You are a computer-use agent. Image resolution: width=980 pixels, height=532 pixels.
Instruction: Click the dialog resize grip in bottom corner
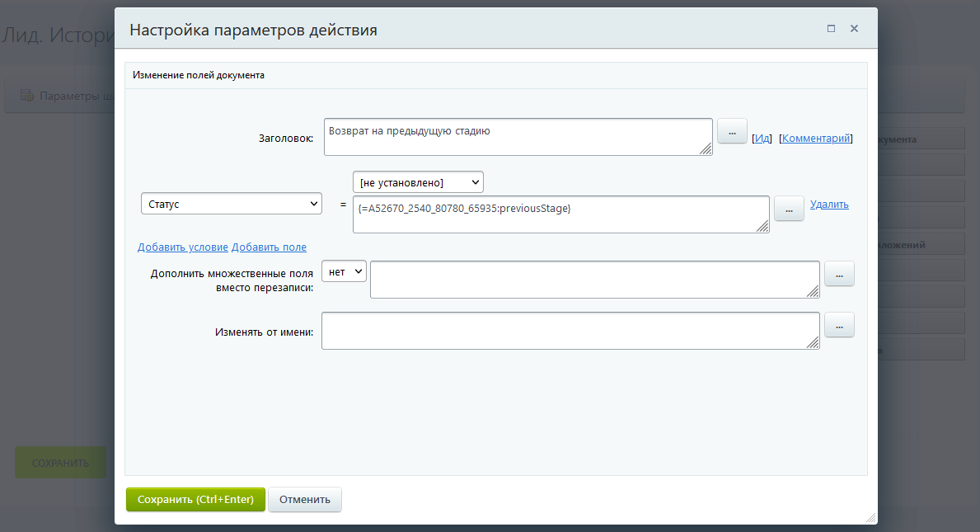pyautogui.click(x=870, y=518)
